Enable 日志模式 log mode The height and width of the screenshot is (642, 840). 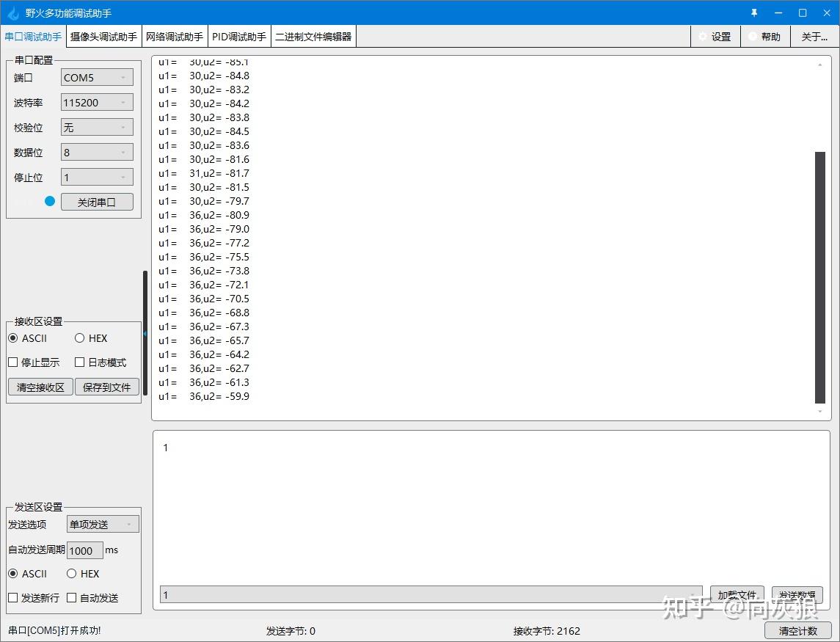79,362
